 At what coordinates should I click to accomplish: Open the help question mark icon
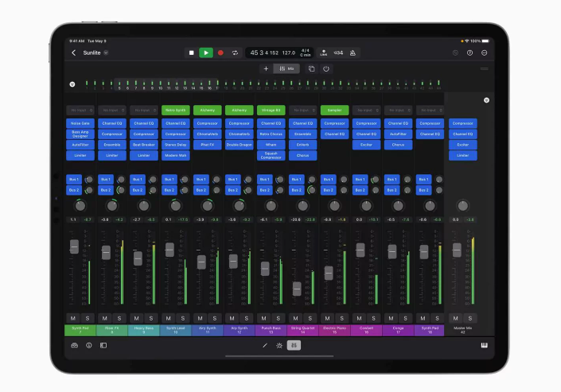click(469, 53)
